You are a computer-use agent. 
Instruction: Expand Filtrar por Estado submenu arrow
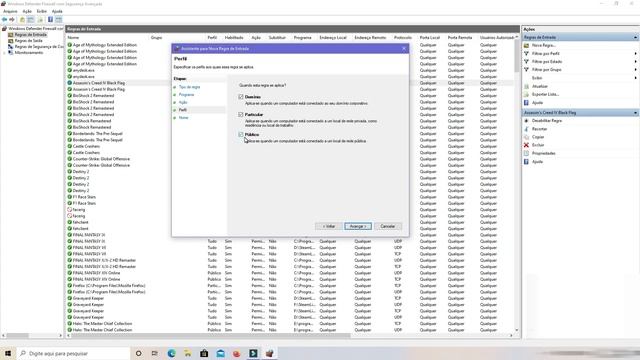(x=636, y=62)
